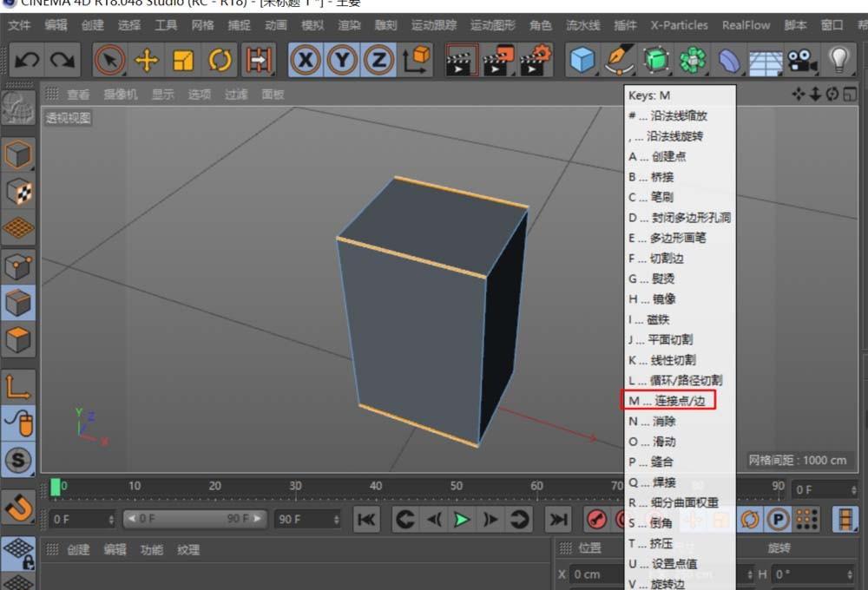Screen dimensions: 868x590
Task: Open the 渲染 menu
Action: (x=351, y=25)
